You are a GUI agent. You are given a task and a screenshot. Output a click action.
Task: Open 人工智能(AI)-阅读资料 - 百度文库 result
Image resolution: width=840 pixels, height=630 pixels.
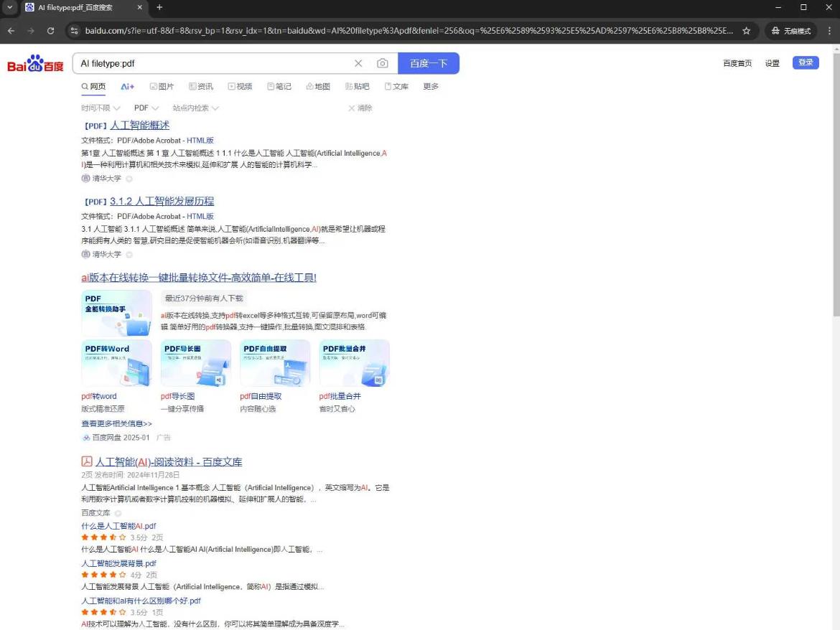pyautogui.click(x=169, y=462)
